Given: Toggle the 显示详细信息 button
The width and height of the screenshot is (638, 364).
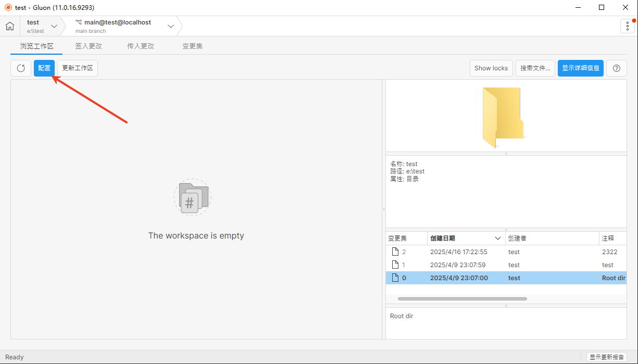Looking at the screenshot, I should click(x=580, y=68).
